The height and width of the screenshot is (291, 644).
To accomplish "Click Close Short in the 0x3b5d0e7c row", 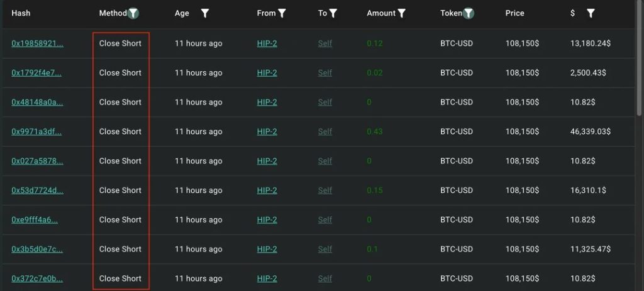I will point(120,249).
